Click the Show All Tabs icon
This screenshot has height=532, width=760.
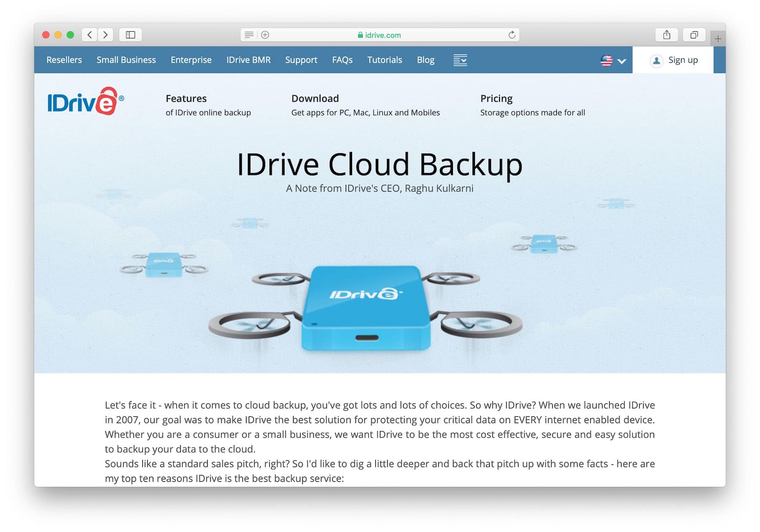[694, 35]
